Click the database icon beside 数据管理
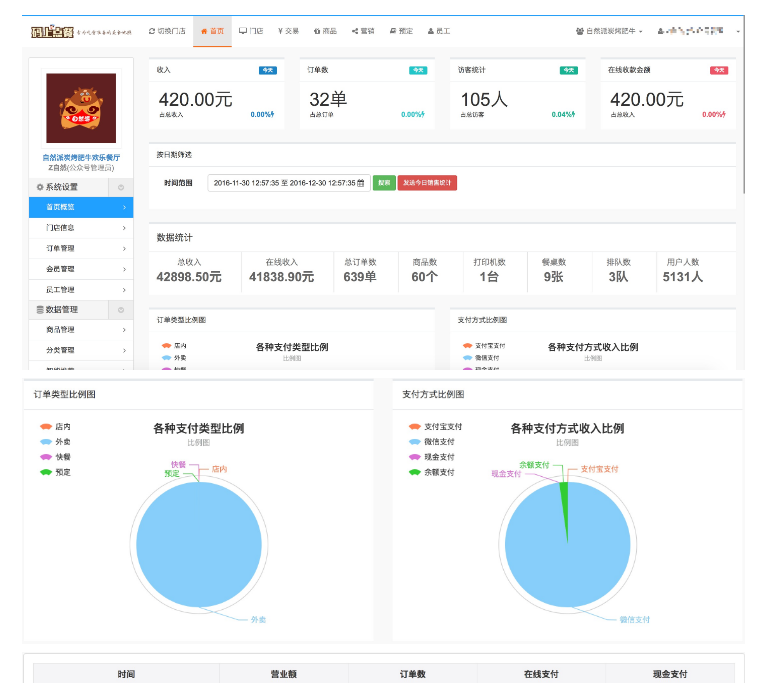Screen dimensions: 765x683 [x=40, y=309]
